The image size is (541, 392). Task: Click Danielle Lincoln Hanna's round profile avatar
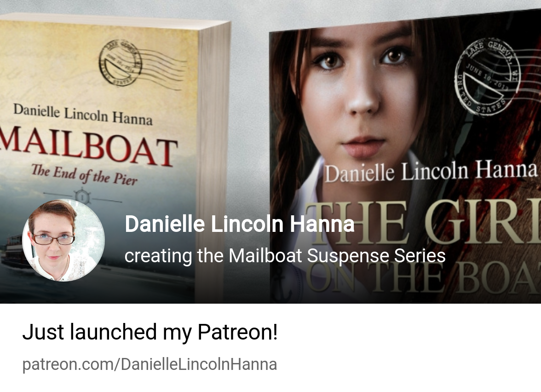coord(63,240)
